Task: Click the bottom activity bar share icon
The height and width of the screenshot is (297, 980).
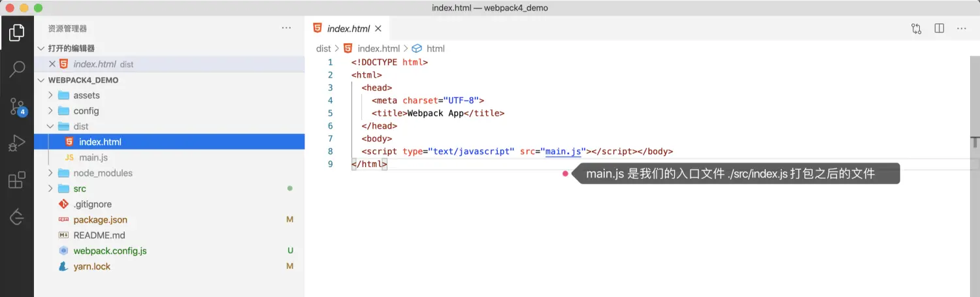Action: 17,217
